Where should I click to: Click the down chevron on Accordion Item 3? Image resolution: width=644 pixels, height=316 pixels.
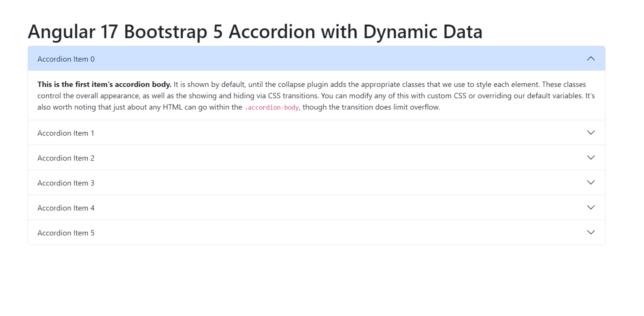pos(591,183)
